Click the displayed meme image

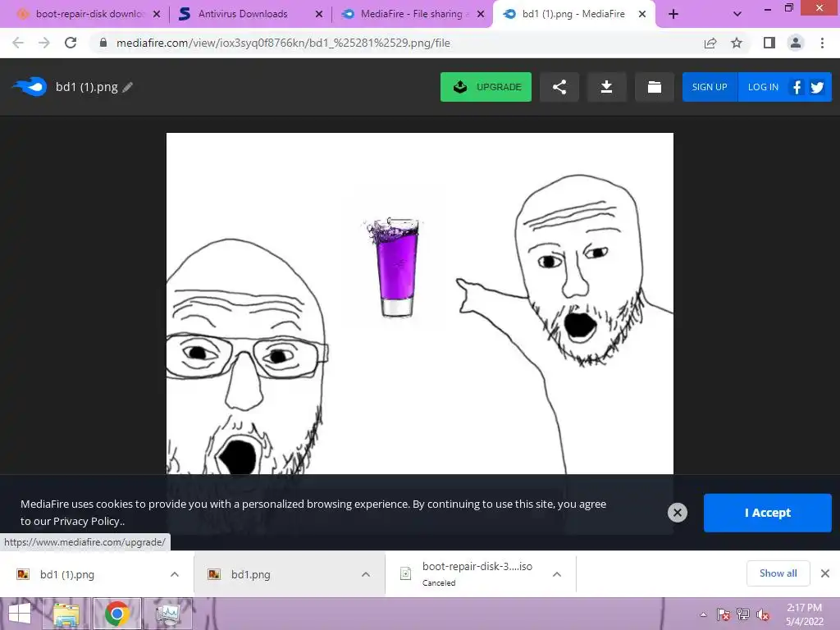(x=419, y=304)
